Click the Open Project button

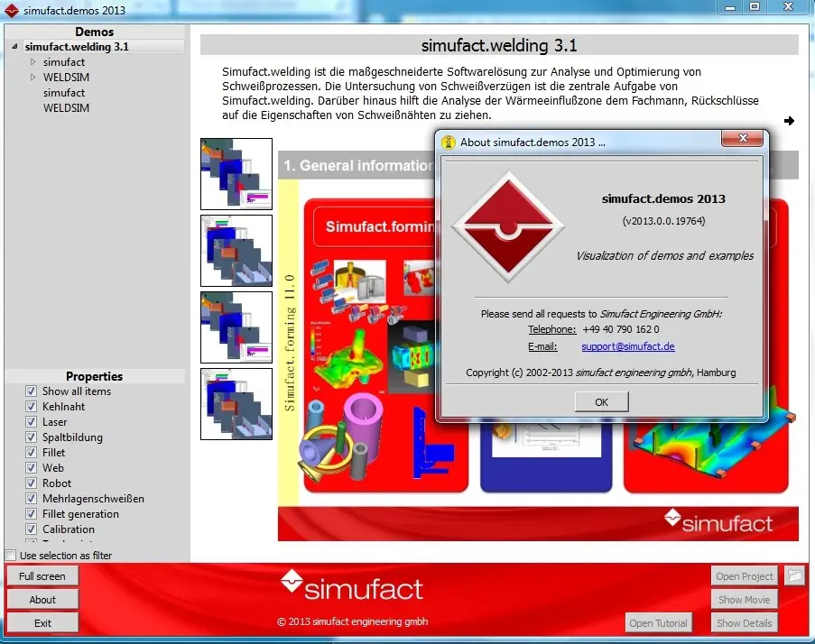(745, 576)
